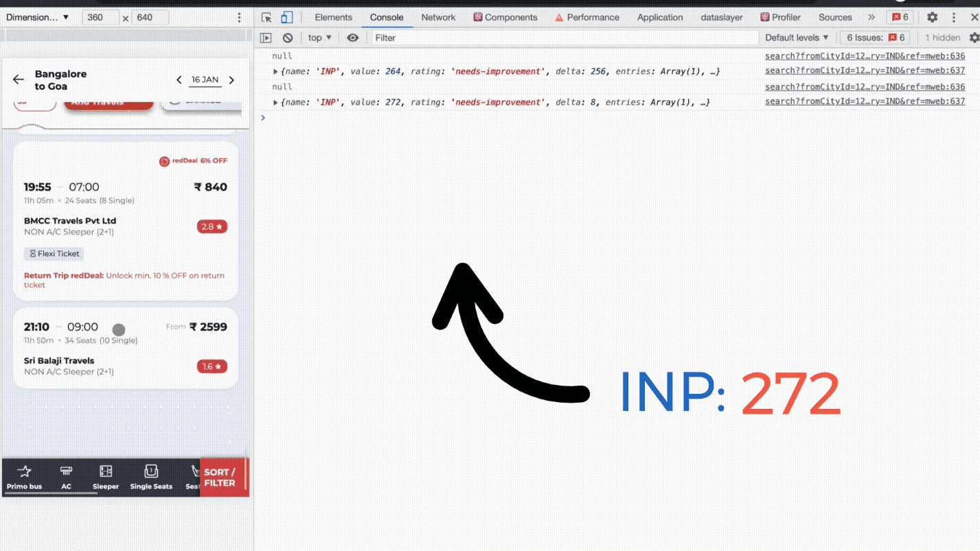980x551 pixels.
Task: Select the inspect element cursor tool
Action: [266, 17]
